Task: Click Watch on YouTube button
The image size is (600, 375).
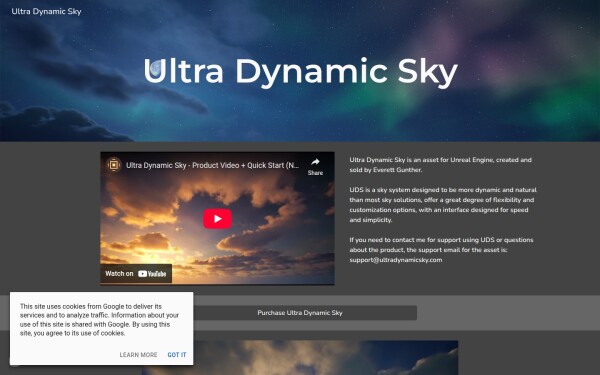Action: tap(136, 274)
